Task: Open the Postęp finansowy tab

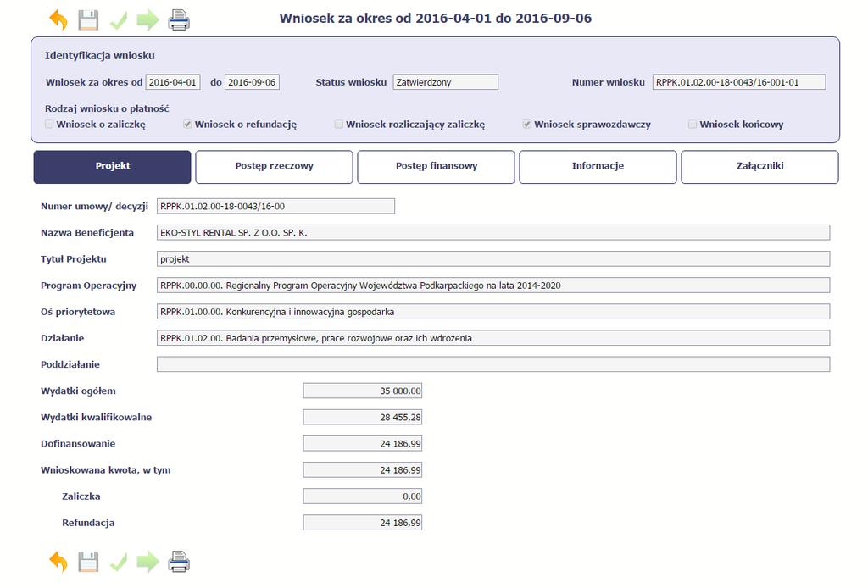Action: (437, 167)
